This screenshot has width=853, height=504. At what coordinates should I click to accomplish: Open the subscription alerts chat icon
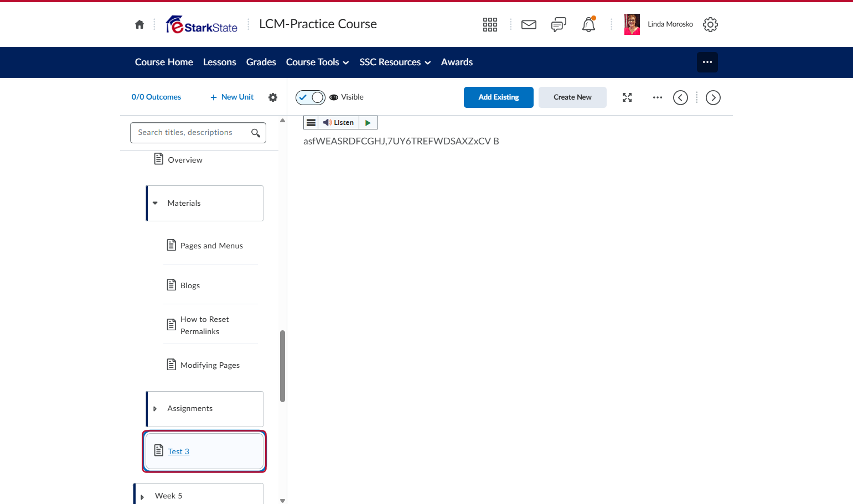pos(559,24)
